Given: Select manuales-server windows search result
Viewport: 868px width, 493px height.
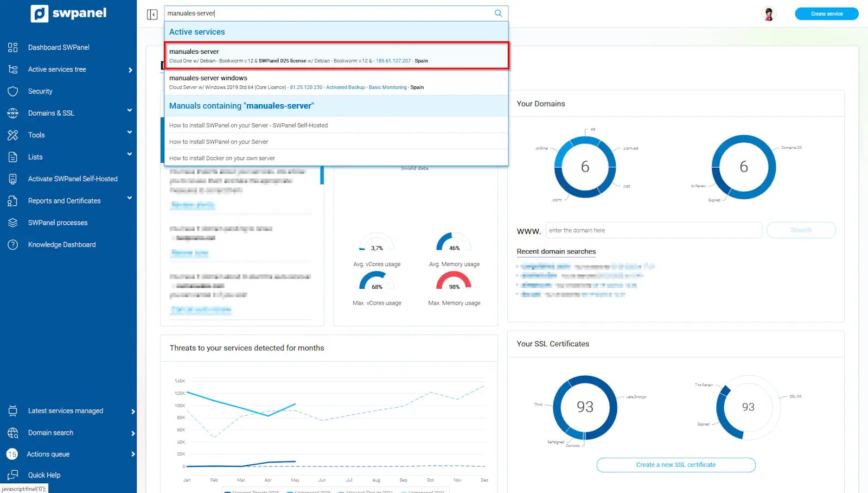Looking at the screenshot, I should tap(336, 82).
